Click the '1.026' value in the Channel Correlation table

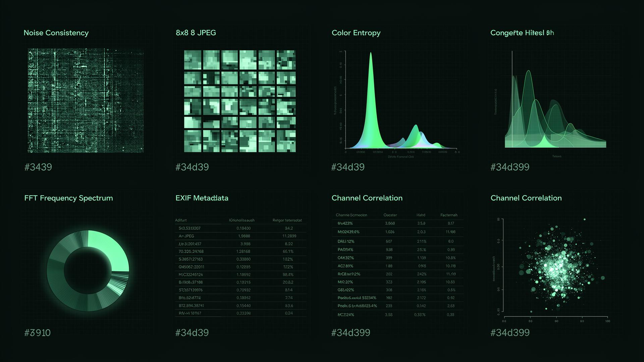point(390,232)
